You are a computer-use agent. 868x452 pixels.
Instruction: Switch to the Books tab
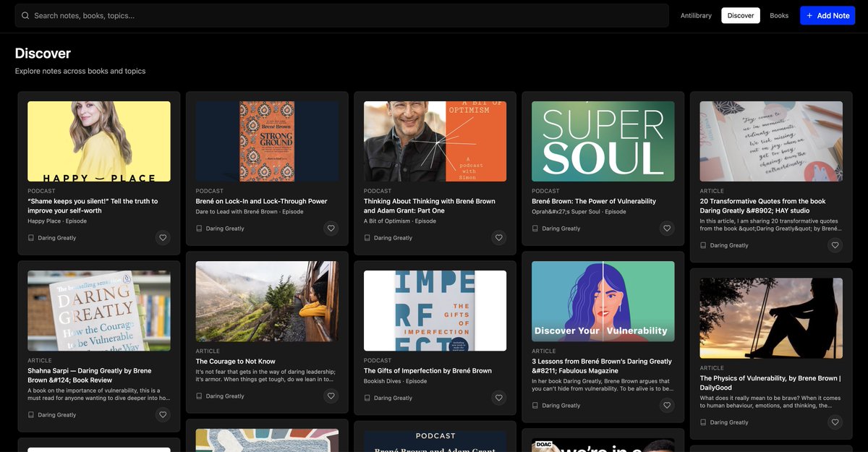(779, 15)
